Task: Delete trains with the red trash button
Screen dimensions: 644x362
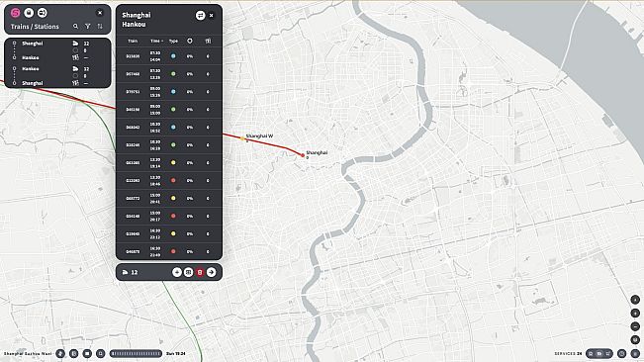Action: [x=200, y=272]
